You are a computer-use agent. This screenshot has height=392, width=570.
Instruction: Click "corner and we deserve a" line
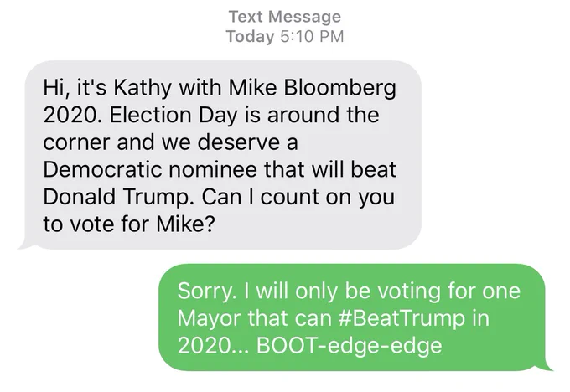[170, 142]
